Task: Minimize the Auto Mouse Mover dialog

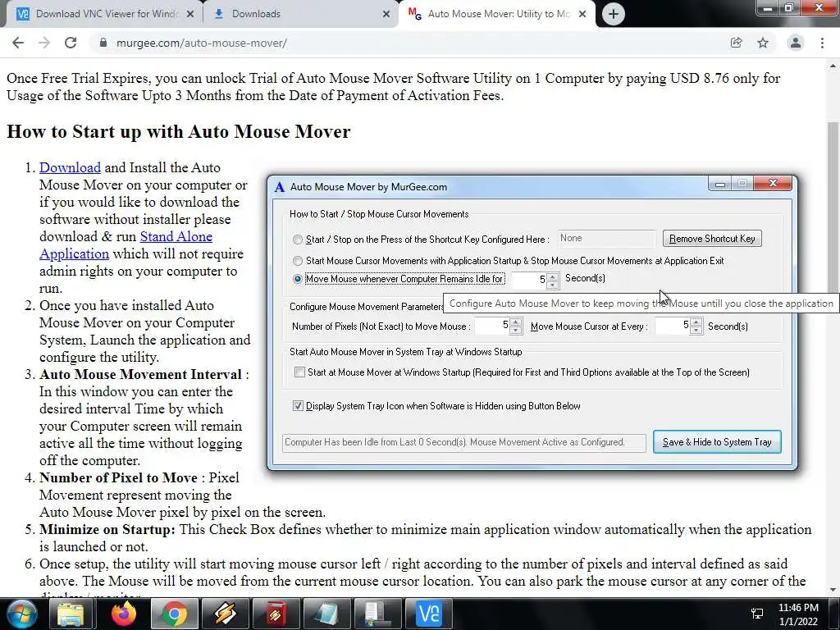Action: click(x=719, y=184)
